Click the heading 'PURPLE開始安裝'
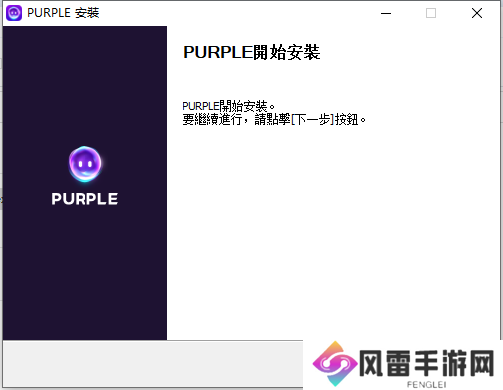The width and height of the screenshot is (503, 390). pyautogui.click(x=252, y=52)
